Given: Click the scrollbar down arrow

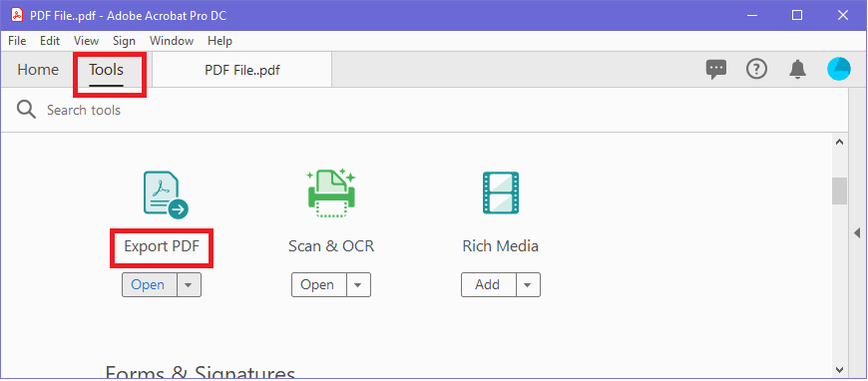Looking at the screenshot, I should [x=839, y=370].
